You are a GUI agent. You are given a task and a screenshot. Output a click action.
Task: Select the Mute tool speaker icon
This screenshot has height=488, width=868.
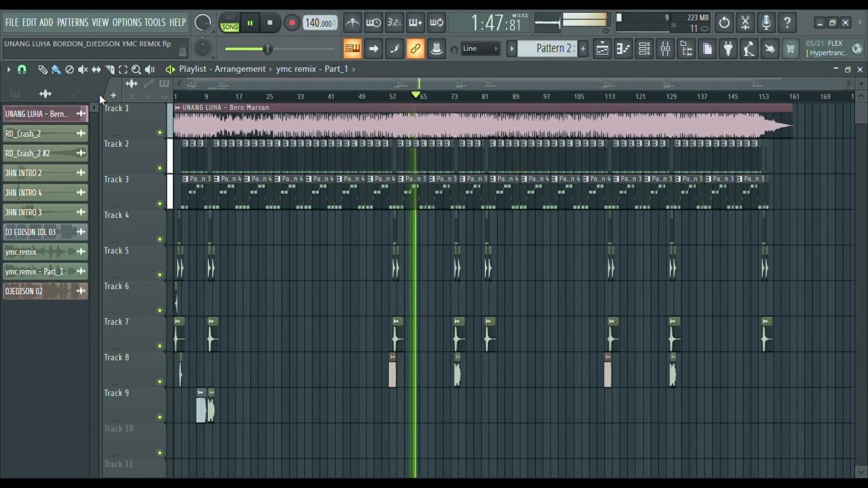83,69
